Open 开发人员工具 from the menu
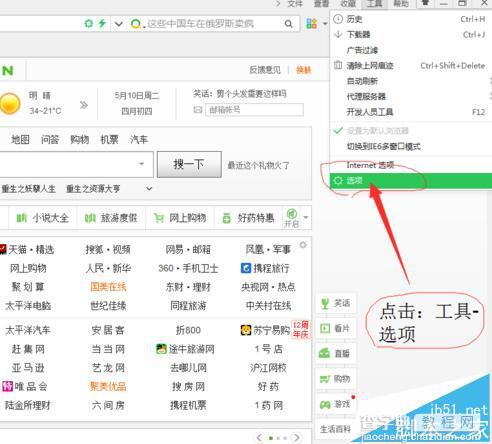This screenshot has width=492, height=444. (x=410, y=112)
